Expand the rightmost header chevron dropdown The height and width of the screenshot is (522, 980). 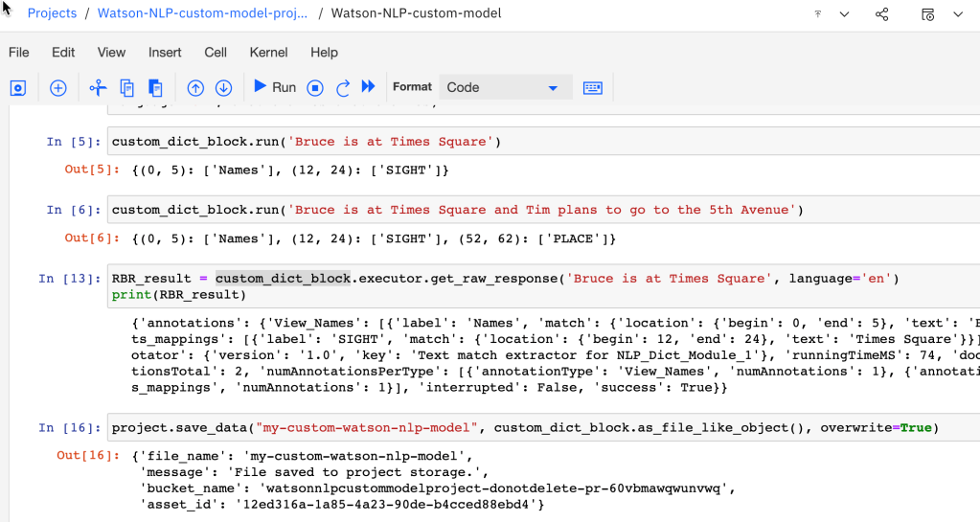pyautogui.click(x=958, y=14)
